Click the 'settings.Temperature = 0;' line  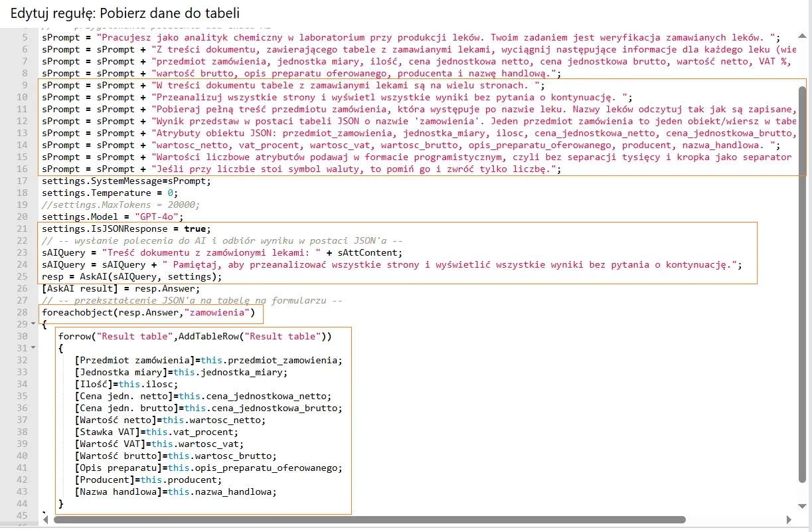[110, 193]
